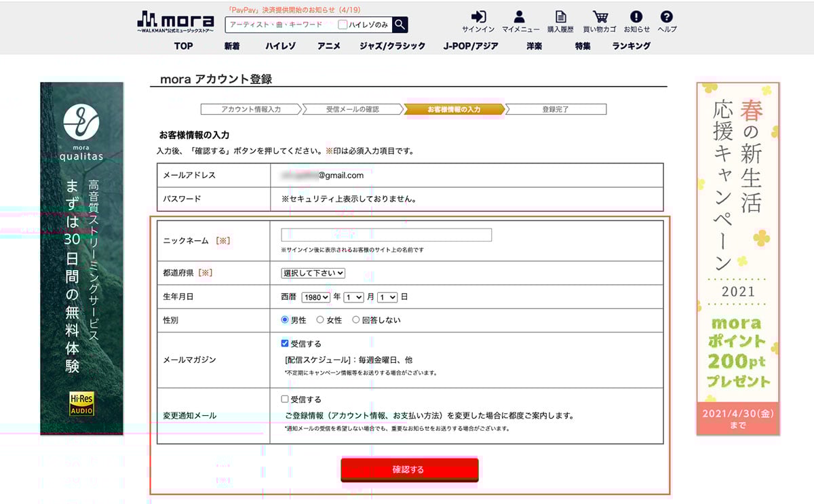The image size is (814, 504).
Task: Go to TOP menu item
Action: (183, 46)
